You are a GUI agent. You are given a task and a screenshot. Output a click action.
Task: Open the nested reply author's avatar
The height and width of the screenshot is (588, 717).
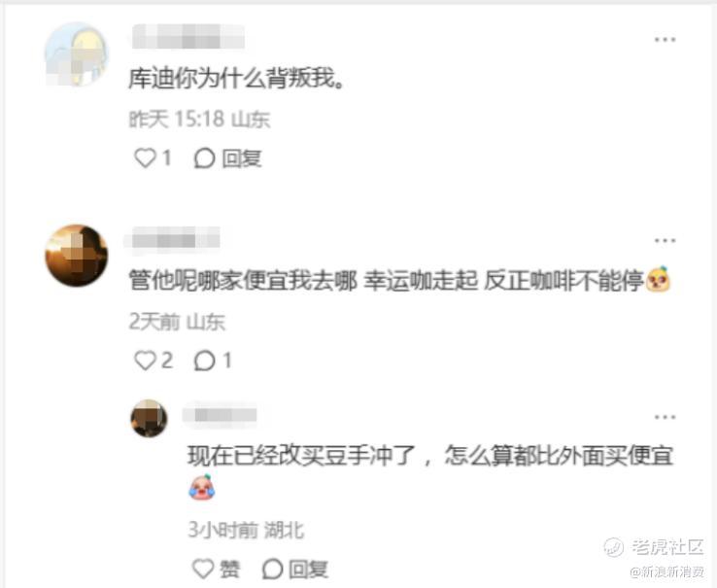149,418
